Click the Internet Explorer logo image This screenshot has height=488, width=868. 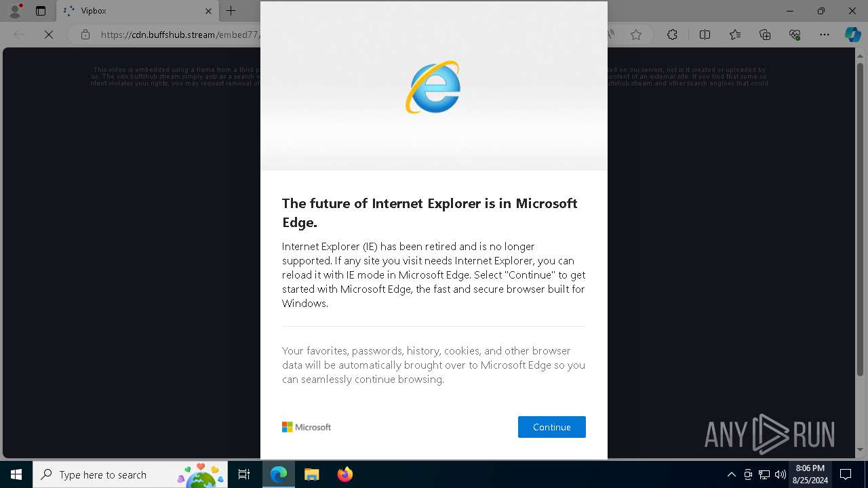(433, 87)
